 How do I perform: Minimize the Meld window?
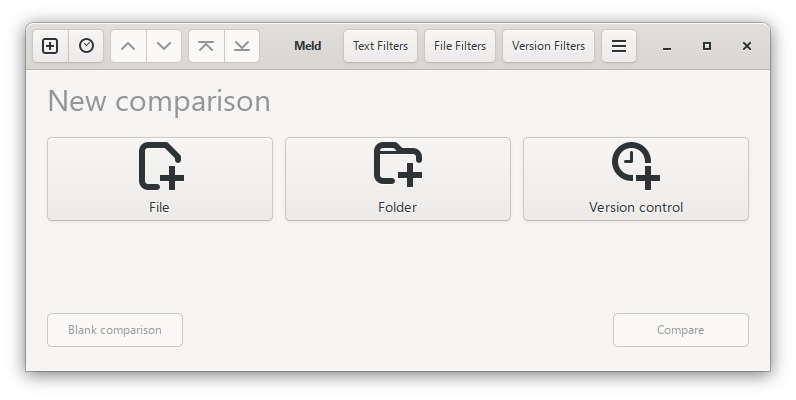667,46
